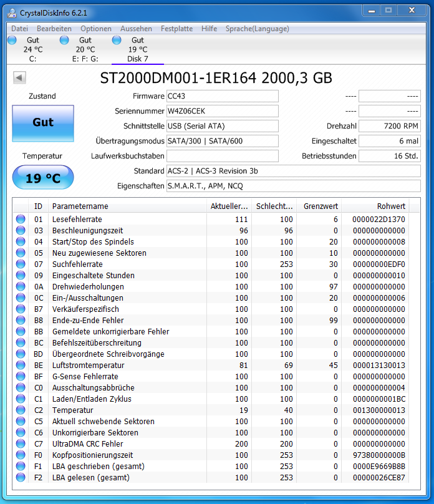Click status orb for Kopfpositionierungszeit row

[21, 455]
